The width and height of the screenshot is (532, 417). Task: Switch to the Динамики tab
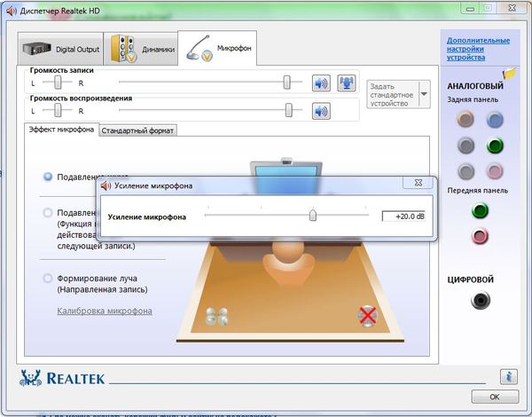[140, 49]
